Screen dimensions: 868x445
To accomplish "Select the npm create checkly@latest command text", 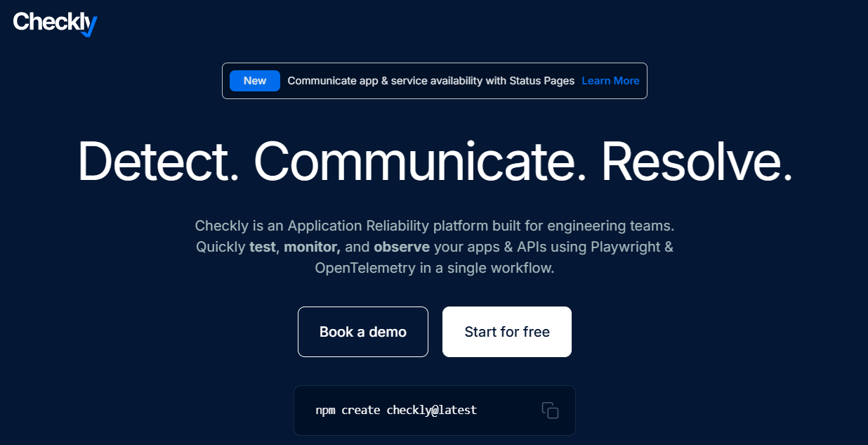I will 396,410.
